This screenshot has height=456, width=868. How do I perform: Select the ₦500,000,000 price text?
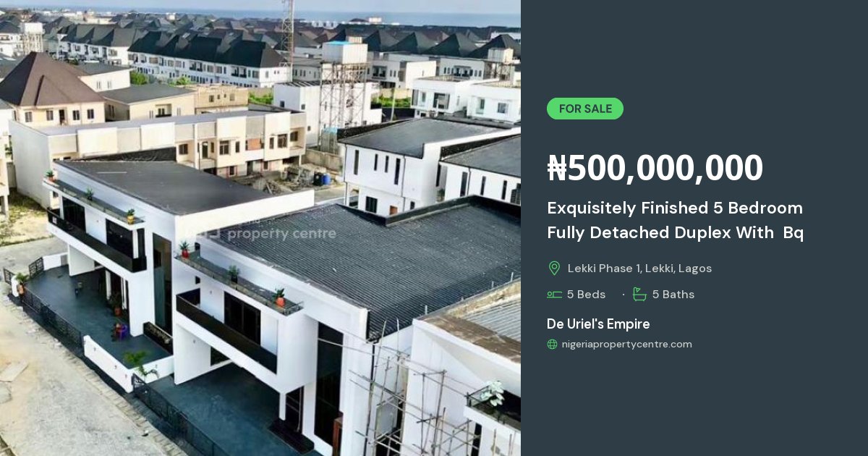click(x=655, y=168)
